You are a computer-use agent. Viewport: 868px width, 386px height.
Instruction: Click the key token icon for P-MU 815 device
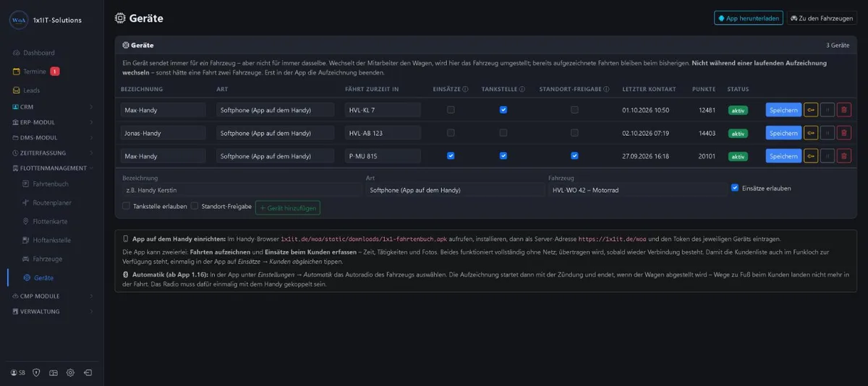pyautogui.click(x=811, y=156)
